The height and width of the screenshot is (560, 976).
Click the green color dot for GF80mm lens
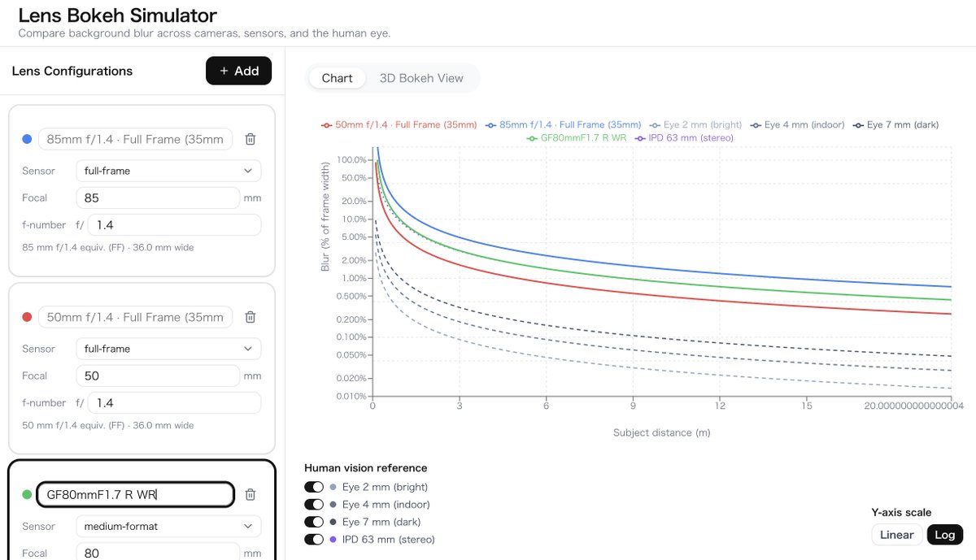tap(27, 494)
